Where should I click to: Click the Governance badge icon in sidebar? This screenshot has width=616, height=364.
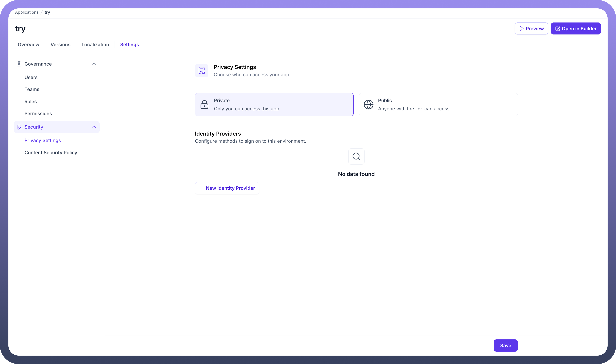[19, 64]
